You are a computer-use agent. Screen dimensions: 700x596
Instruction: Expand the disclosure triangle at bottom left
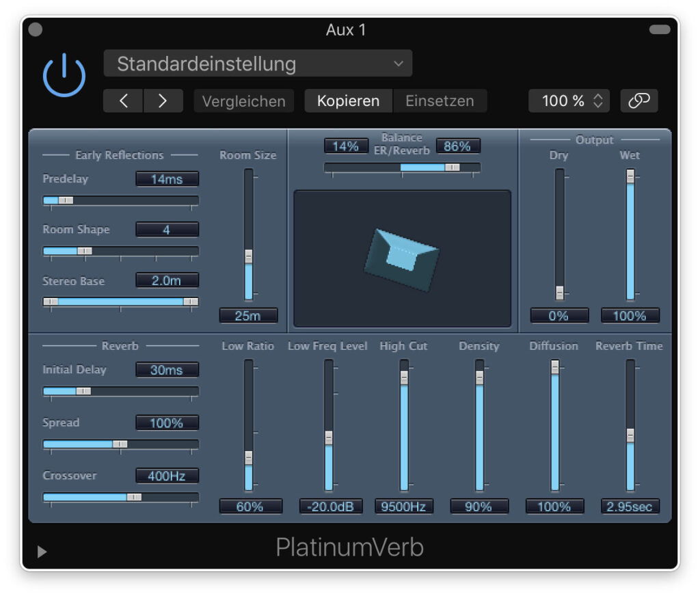tap(42, 552)
